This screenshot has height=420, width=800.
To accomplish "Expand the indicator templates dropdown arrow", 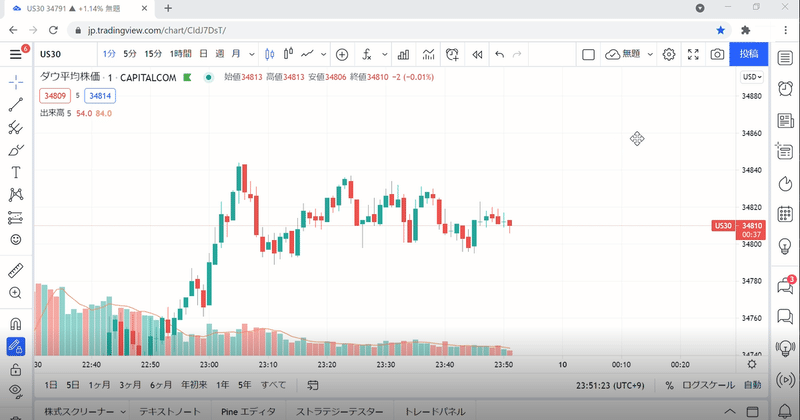I will click(x=385, y=54).
